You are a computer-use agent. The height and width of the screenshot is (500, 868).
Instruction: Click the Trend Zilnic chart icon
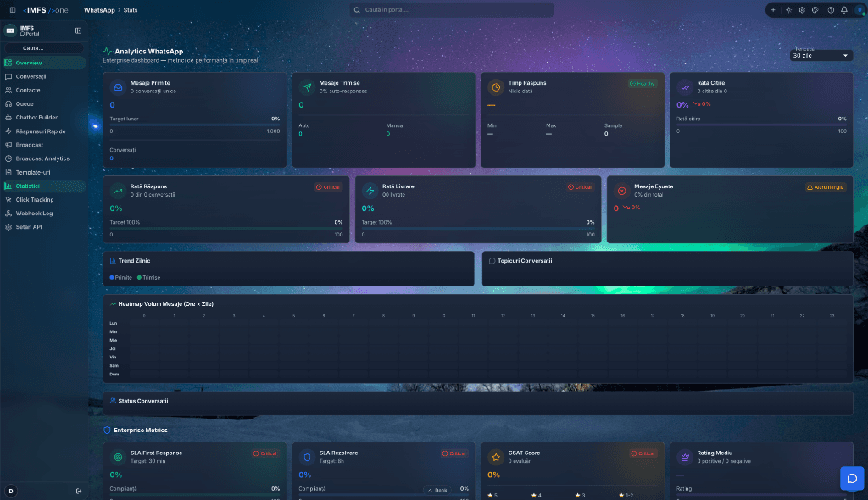[113, 261]
